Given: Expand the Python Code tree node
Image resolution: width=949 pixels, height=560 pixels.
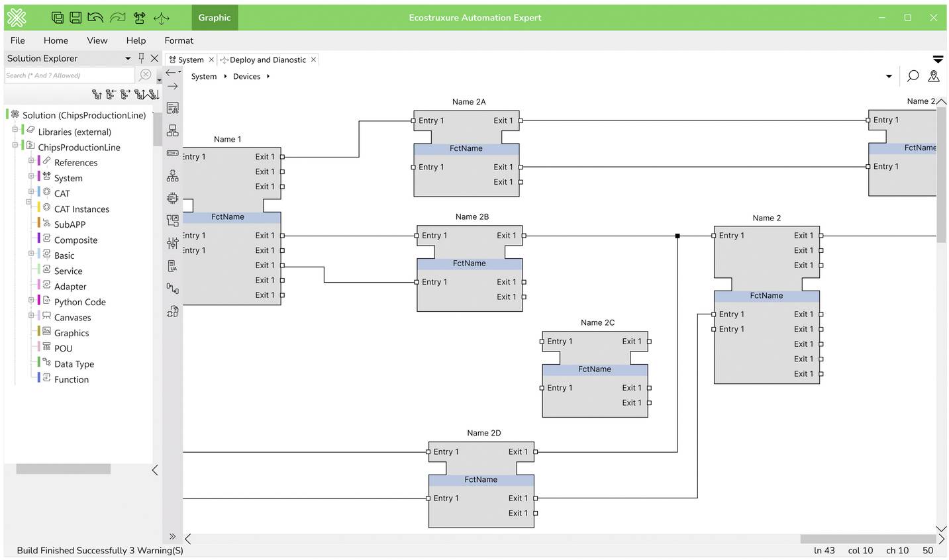Looking at the screenshot, I should pyautogui.click(x=30, y=300).
